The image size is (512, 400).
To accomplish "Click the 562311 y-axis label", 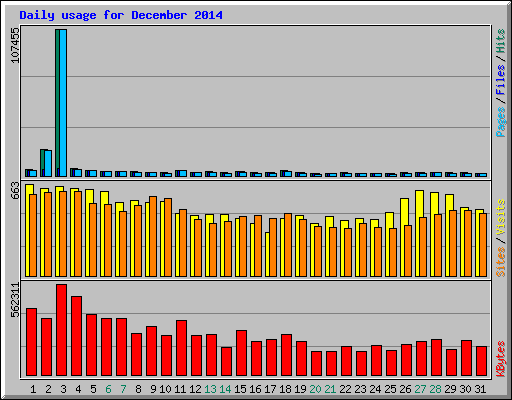I will [x=15, y=300].
